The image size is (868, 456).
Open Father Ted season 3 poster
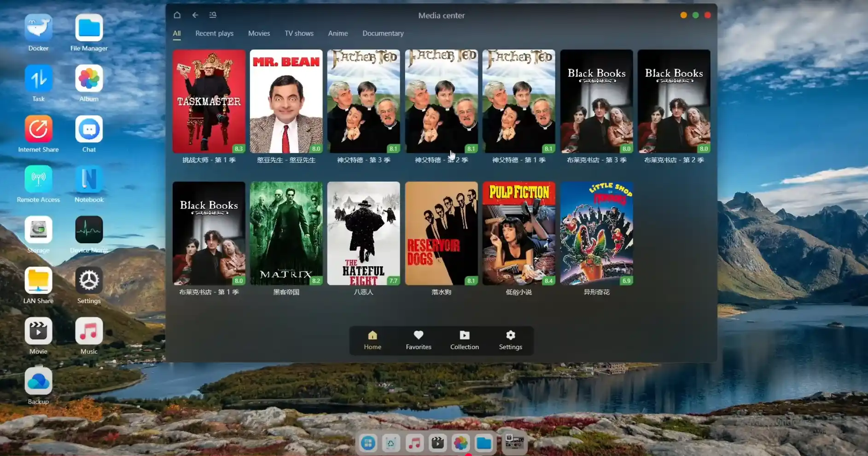tap(363, 101)
